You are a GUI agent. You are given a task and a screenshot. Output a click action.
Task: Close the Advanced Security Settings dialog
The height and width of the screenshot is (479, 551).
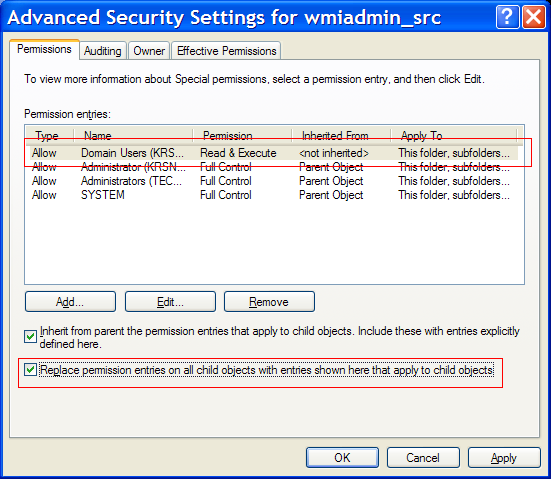534,17
